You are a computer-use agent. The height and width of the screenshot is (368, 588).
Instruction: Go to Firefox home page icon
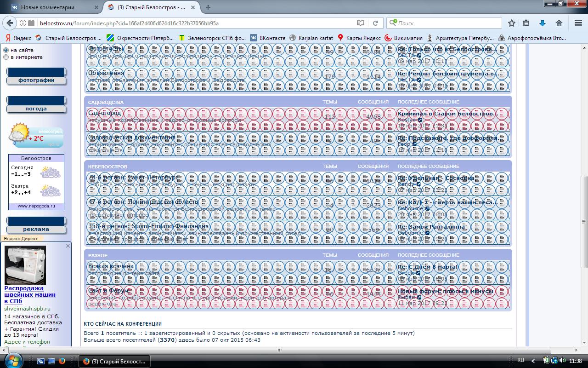(559, 23)
